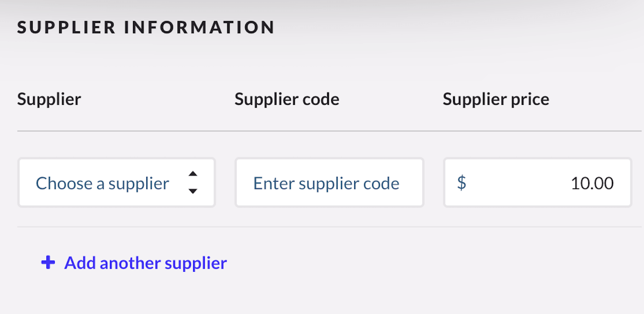Click the down arrow in the supplier selector
Viewport: 644px width, 314px height.
tap(193, 191)
